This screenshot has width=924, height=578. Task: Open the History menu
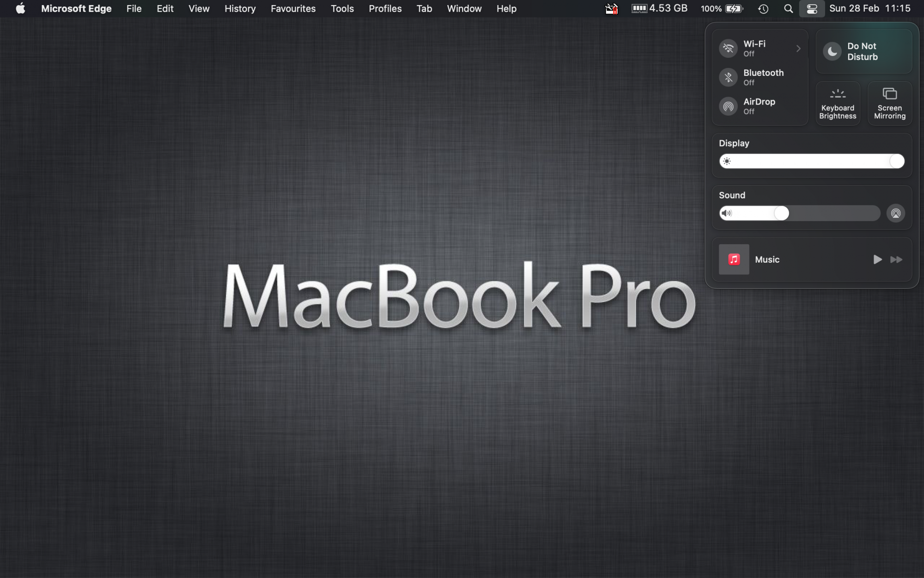[240, 9]
